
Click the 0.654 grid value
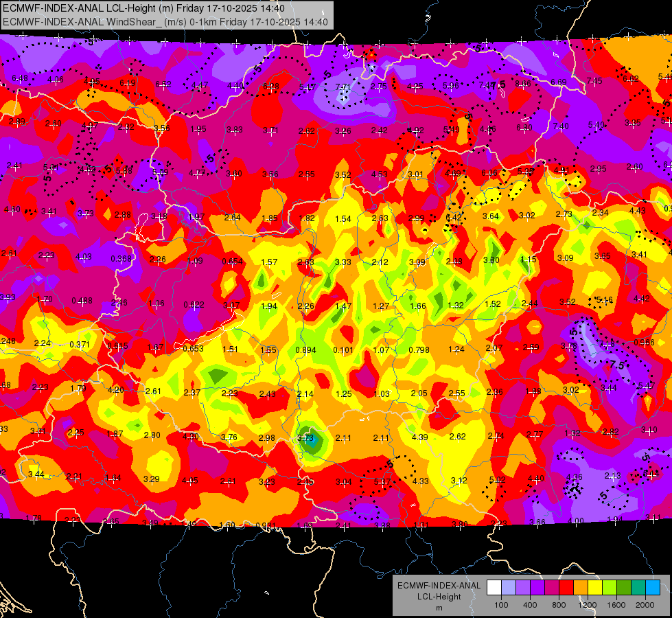[232, 261]
